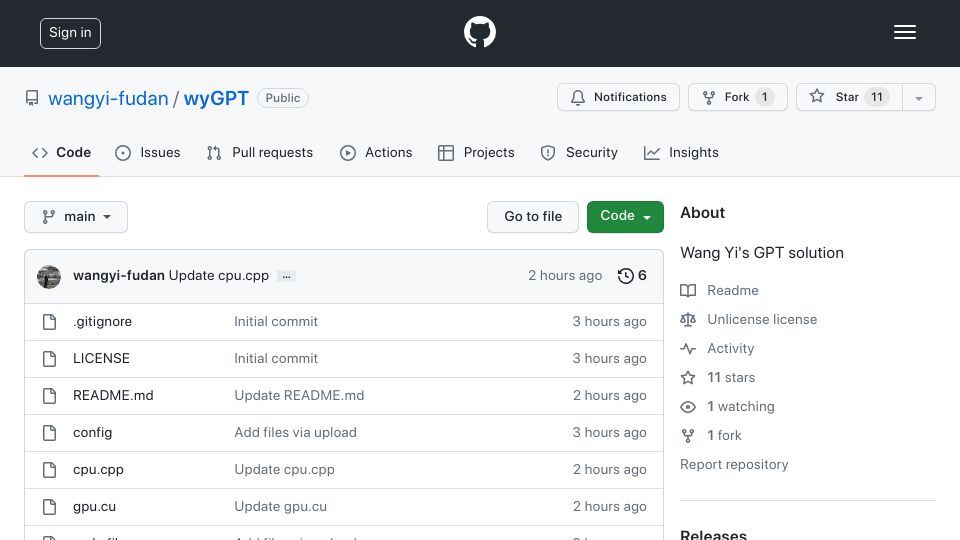The height and width of the screenshot is (540, 960).
Task: Click the license scales icon
Action: [x=688, y=320]
